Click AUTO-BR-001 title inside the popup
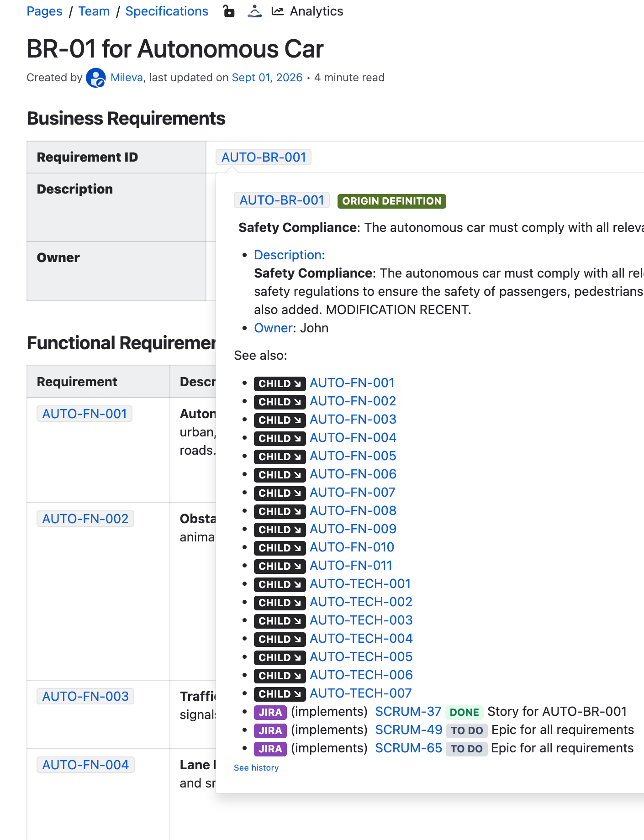The height and width of the screenshot is (840, 644). coord(282,200)
